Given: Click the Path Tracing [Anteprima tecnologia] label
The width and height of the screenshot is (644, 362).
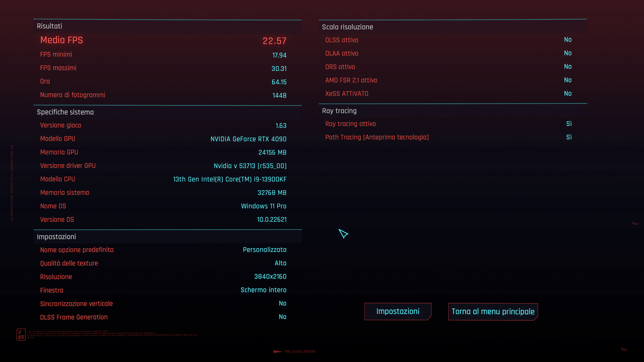Looking at the screenshot, I should click(377, 137).
